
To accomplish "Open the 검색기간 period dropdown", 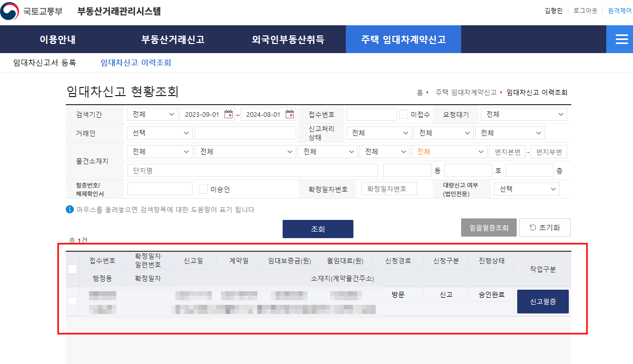I will click(152, 114).
